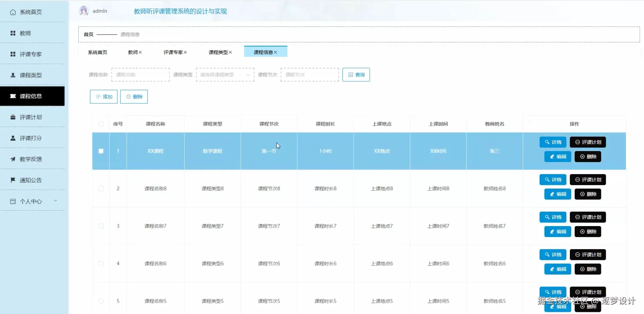Image resolution: width=644 pixels, height=314 pixels.
Task: Click the 课程类型 person icon in sidebar
Action: (13, 75)
